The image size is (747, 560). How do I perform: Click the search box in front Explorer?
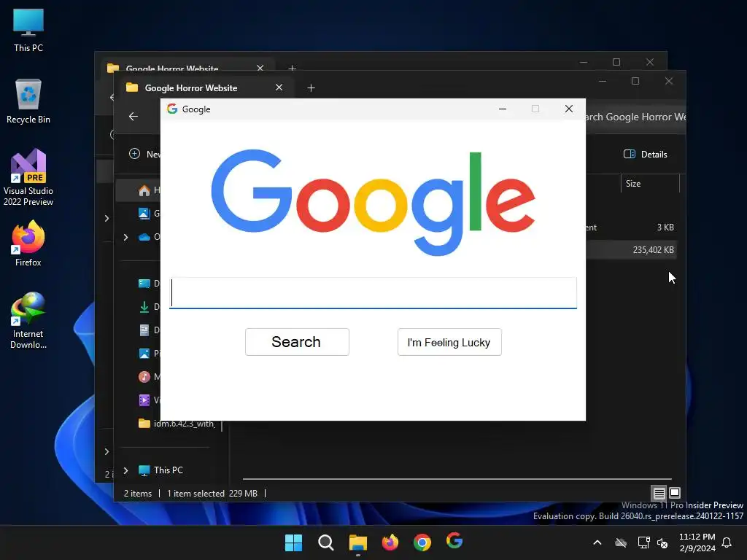(x=635, y=117)
